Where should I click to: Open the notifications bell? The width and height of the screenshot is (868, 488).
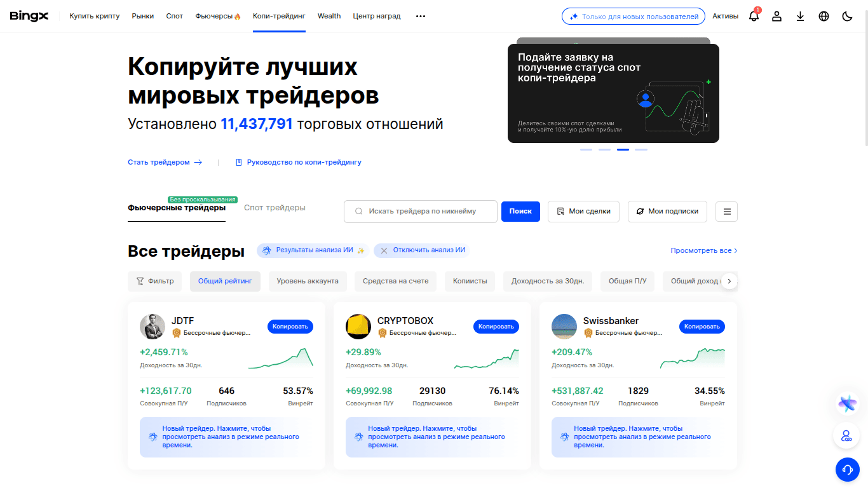pos(754,16)
